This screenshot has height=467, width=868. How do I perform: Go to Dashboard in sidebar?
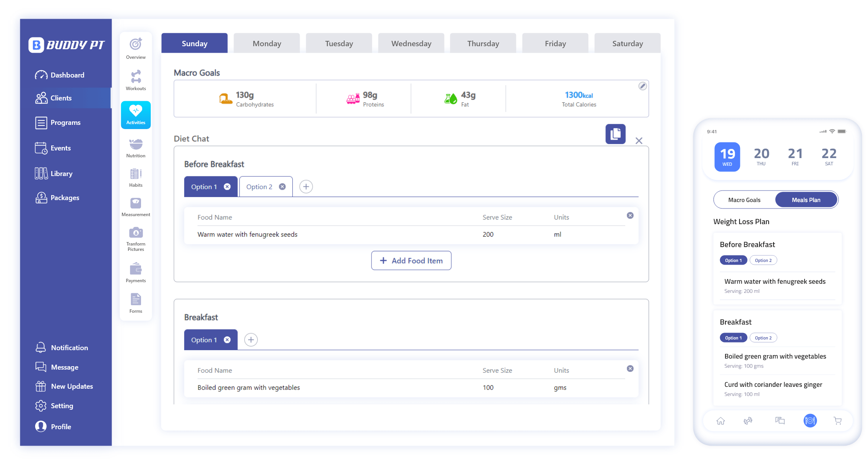click(x=60, y=75)
